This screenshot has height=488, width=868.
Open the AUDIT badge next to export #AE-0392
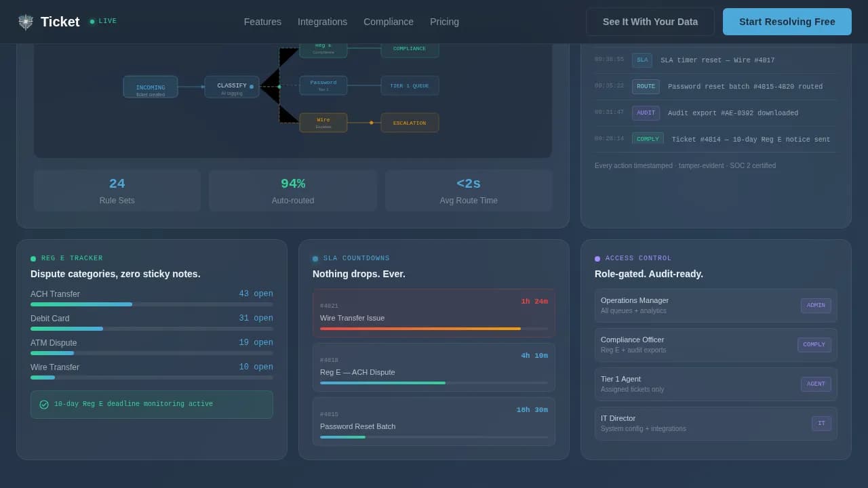click(646, 113)
